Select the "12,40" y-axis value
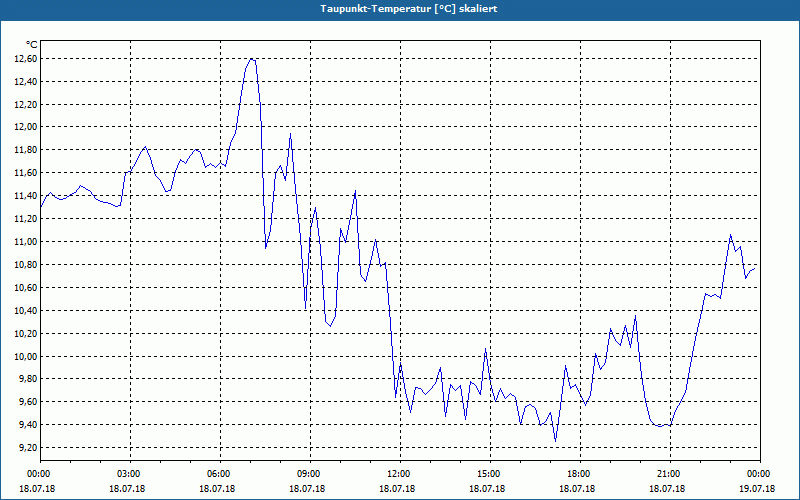Viewport: 800px width, 500px height. [x=27, y=82]
